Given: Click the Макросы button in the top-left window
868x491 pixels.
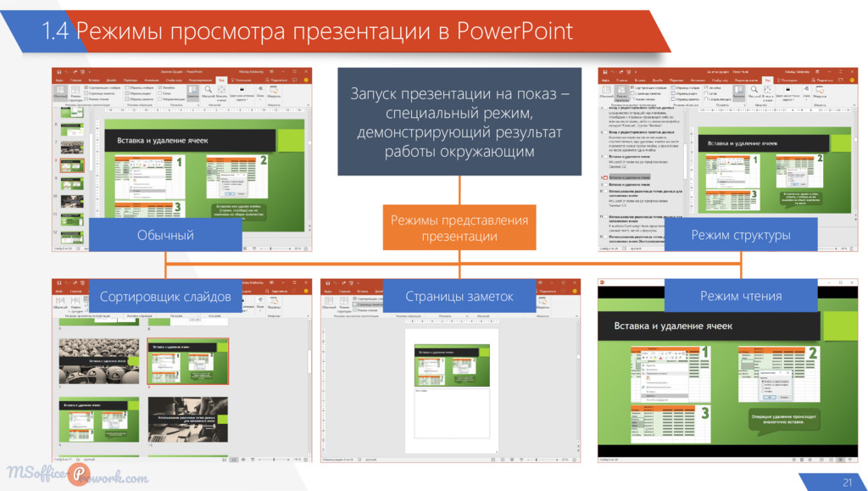Looking at the screenshot, I should click(274, 92).
